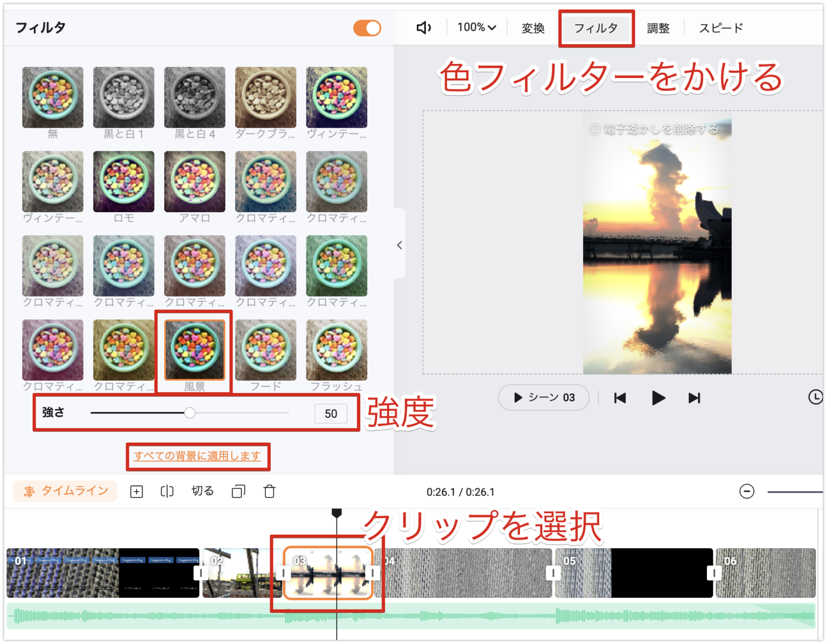
Task: Add a new element using the plus icon
Action: pos(136,491)
